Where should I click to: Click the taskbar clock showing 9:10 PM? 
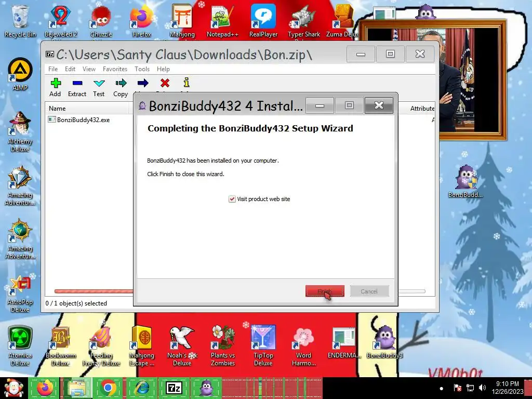(507, 388)
